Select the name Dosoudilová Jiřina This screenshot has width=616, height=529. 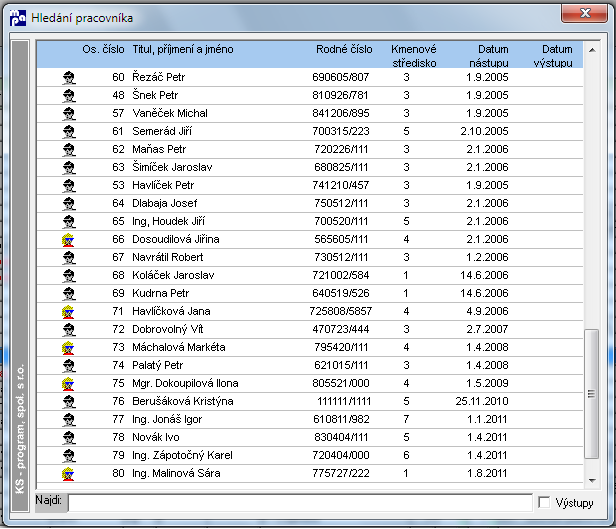[176, 240]
